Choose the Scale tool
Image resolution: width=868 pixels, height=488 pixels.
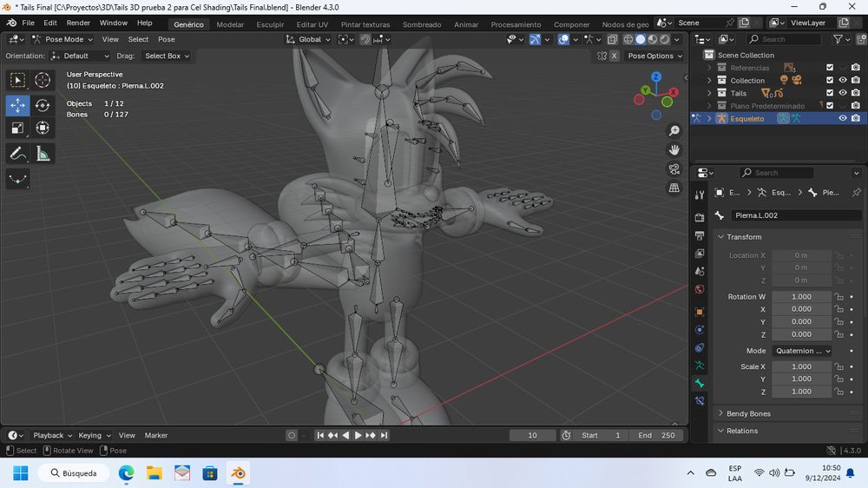pos(17,129)
